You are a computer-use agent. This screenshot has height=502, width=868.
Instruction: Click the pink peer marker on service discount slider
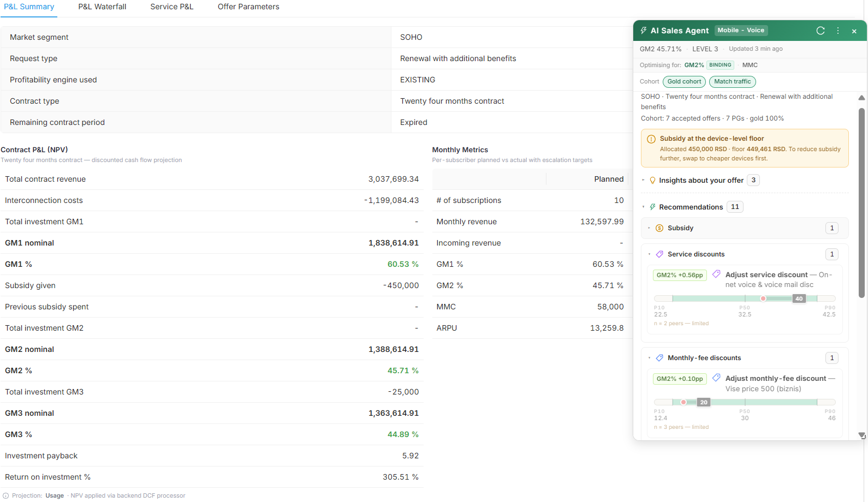tap(763, 298)
